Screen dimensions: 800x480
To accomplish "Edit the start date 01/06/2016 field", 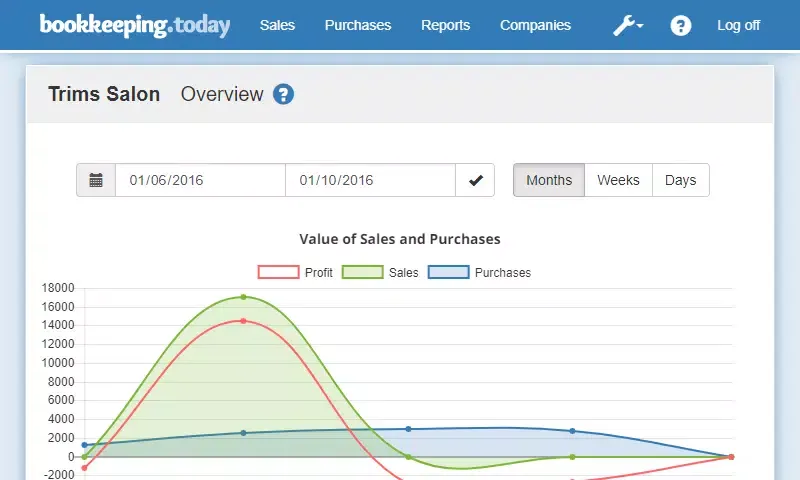I will 201,180.
